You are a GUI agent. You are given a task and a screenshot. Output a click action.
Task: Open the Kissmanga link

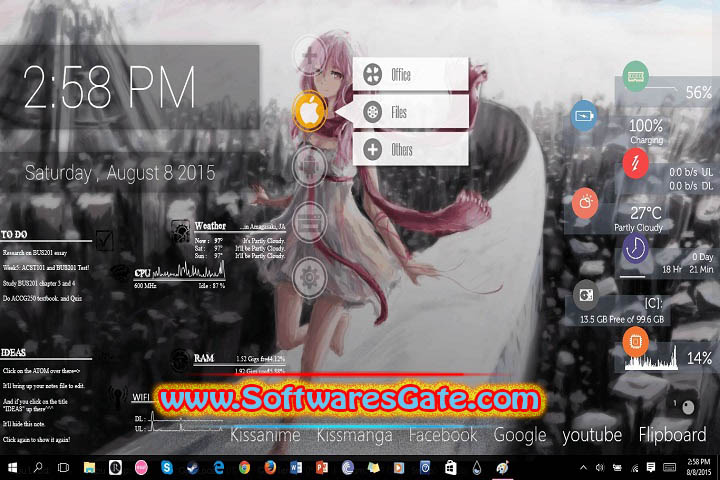[354, 435]
